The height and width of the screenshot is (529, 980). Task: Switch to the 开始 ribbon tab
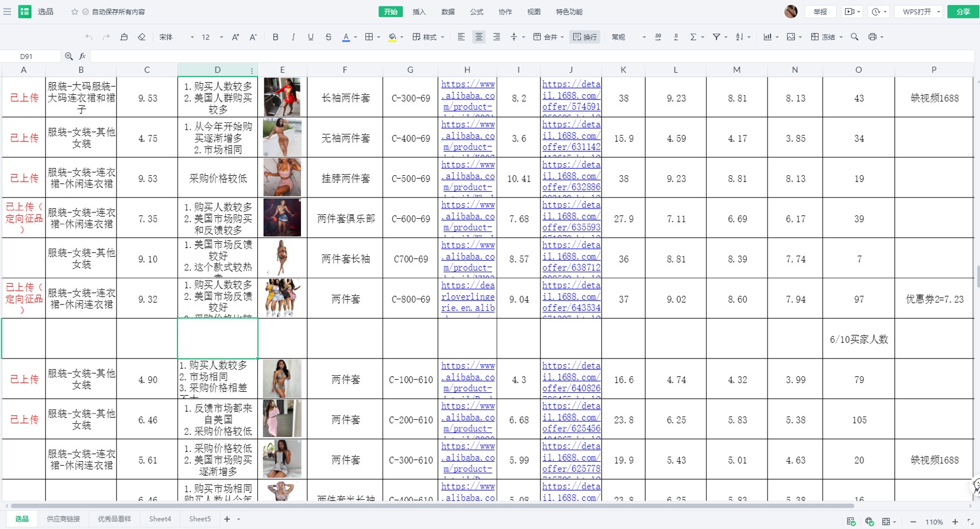click(391, 11)
